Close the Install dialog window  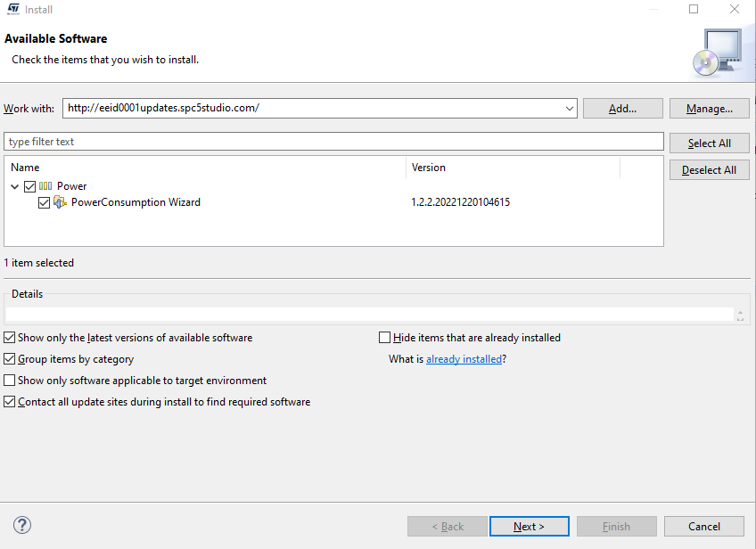(x=735, y=9)
